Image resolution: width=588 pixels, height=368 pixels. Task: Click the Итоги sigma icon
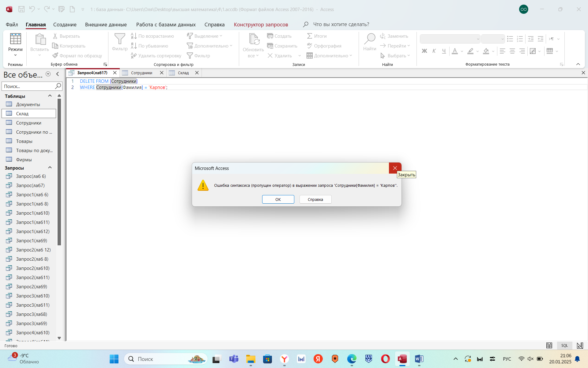coord(310,36)
